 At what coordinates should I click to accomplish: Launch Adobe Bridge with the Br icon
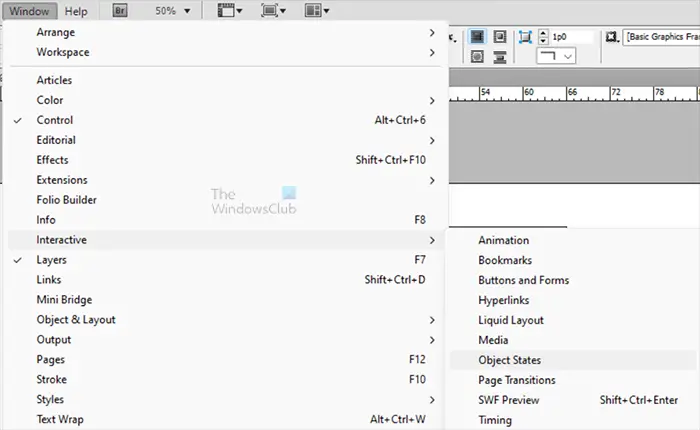click(x=120, y=10)
